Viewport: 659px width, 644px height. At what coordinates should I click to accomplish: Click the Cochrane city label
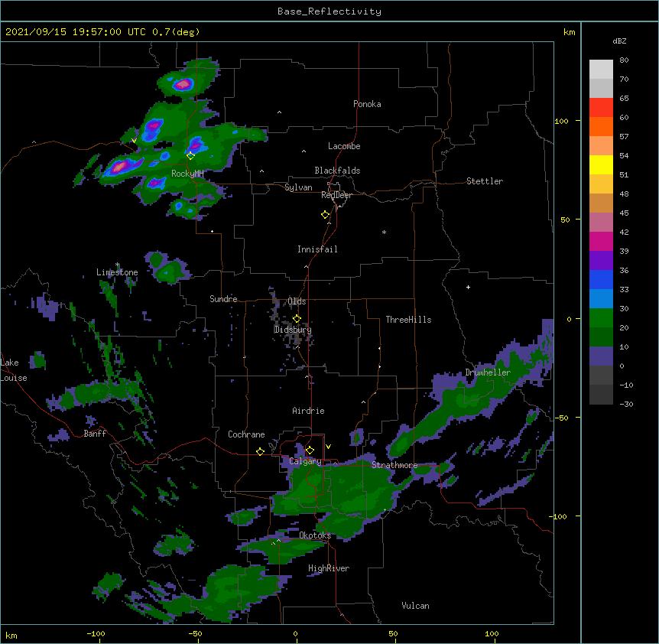(246, 434)
